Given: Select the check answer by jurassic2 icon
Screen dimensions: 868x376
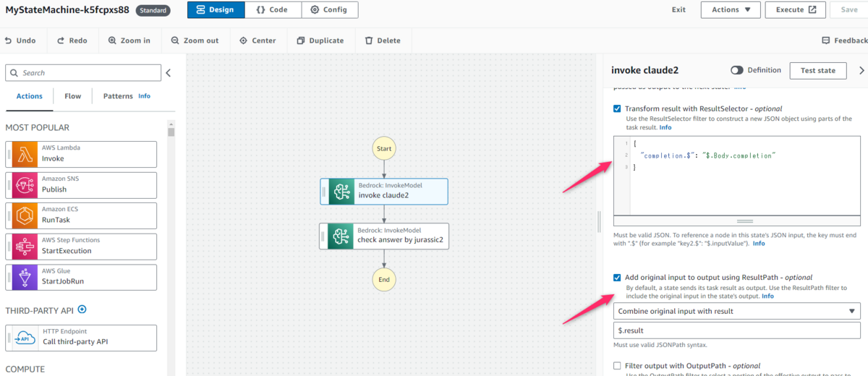Looking at the screenshot, I should [340, 236].
